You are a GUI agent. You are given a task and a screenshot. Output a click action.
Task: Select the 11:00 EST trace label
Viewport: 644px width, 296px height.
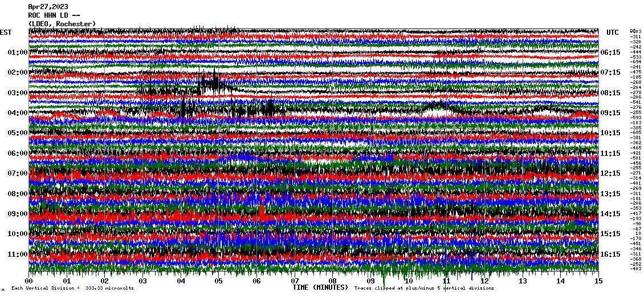coord(18,254)
